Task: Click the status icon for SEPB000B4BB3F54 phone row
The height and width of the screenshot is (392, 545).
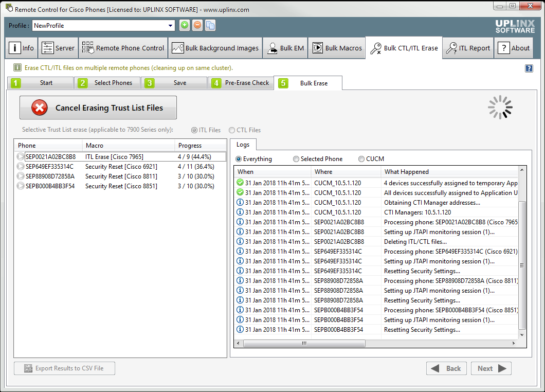Action: point(21,186)
